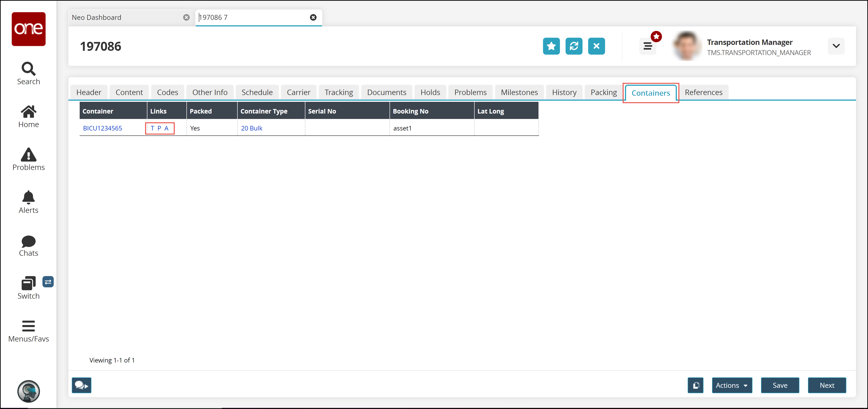Expand the user profile chevron
868x409 pixels.
click(836, 46)
